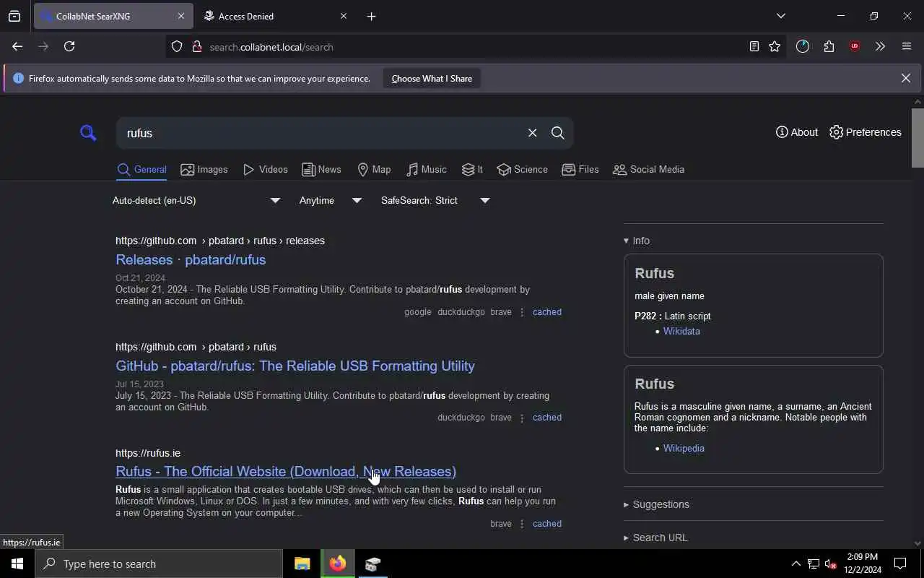Toggle reader view

pyautogui.click(x=754, y=46)
